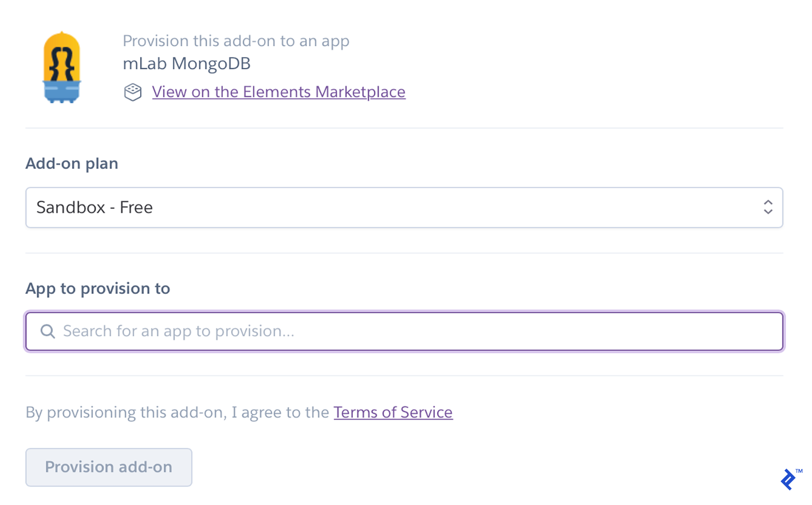This screenshot has height=505, width=812.
Task: Click the Sandbox - Free plan text
Action: [x=94, y=207]
